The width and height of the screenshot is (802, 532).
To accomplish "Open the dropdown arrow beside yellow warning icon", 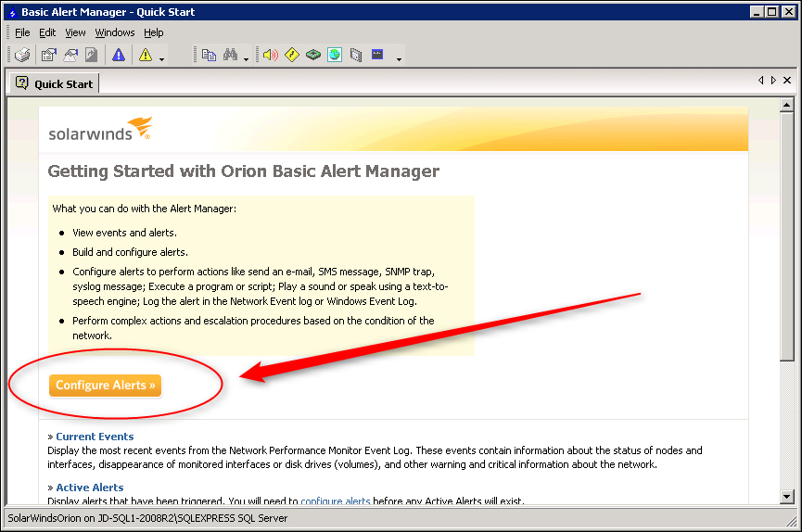I will [161, 59].
